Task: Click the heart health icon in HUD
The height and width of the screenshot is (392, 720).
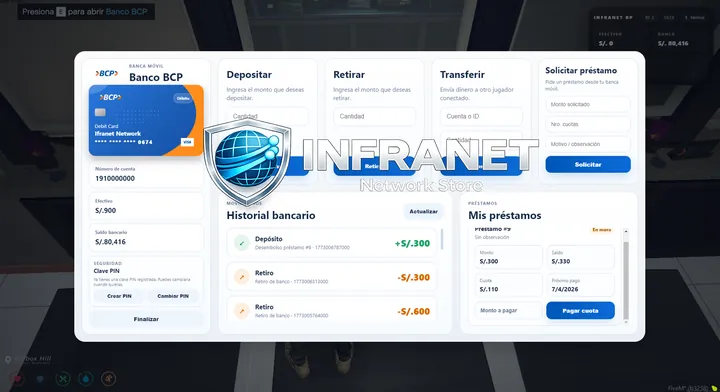Action: coord(17,379)
